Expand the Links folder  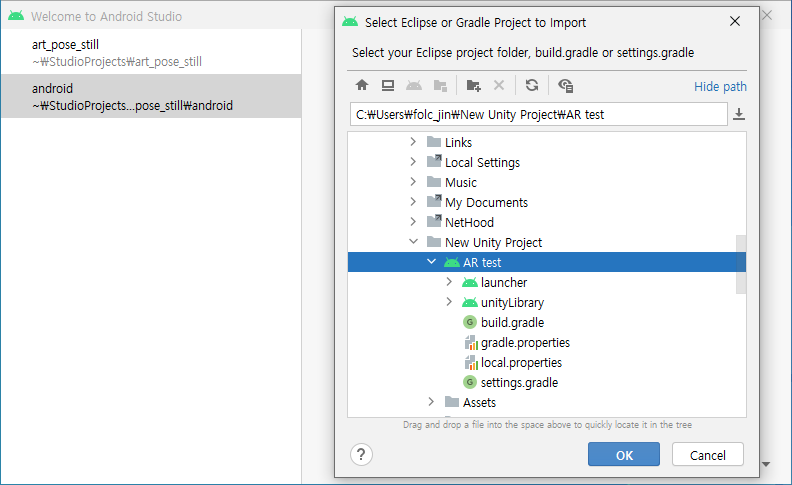pos(413,142)
